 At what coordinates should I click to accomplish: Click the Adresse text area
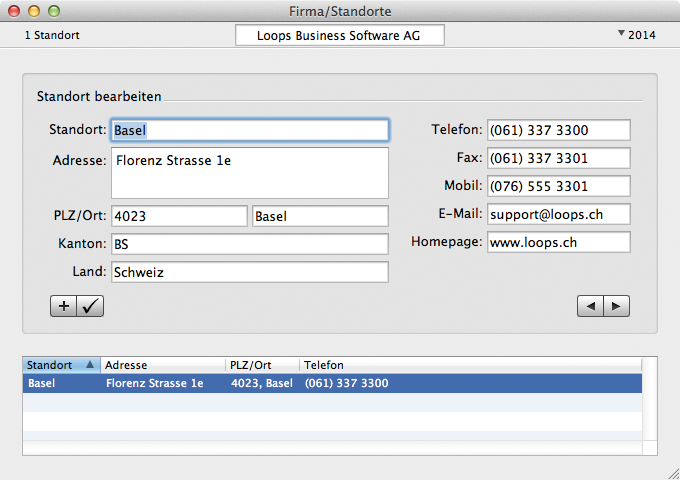click(x=249, y=173)
